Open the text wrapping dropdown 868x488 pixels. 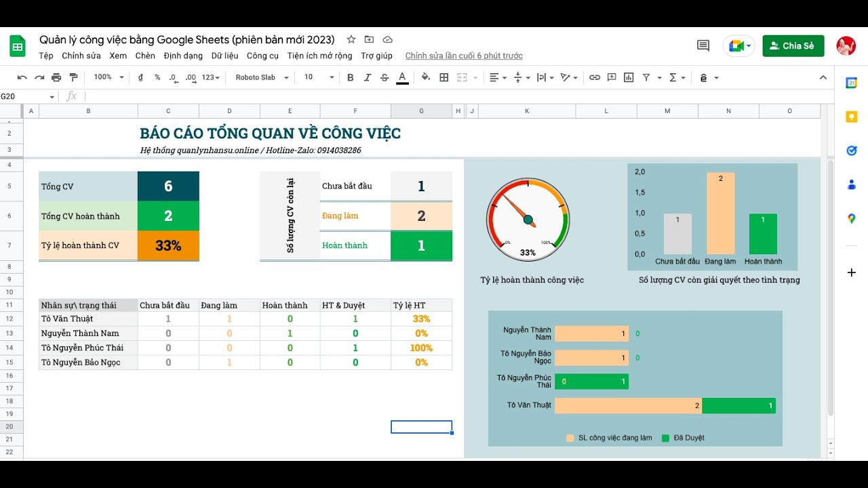545,77
